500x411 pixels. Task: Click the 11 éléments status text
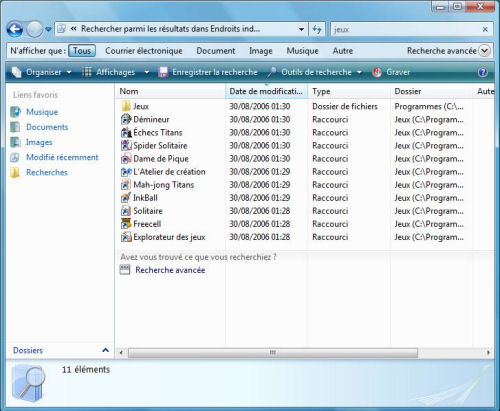pyautogui.click(x=86, y=369)
